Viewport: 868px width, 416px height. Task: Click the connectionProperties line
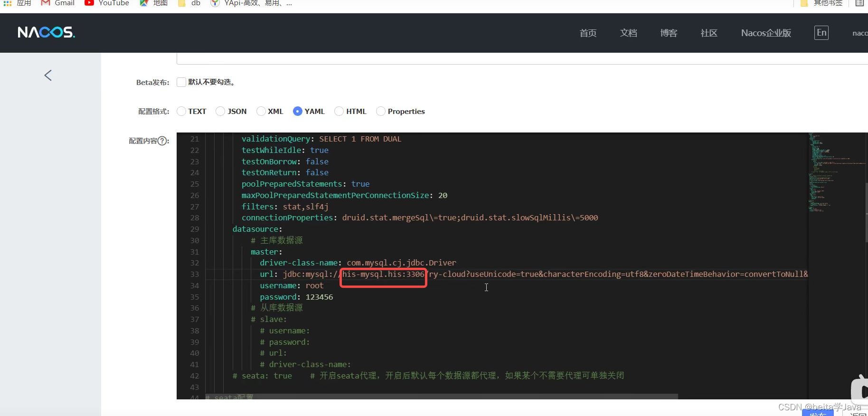tap(420, 217)
